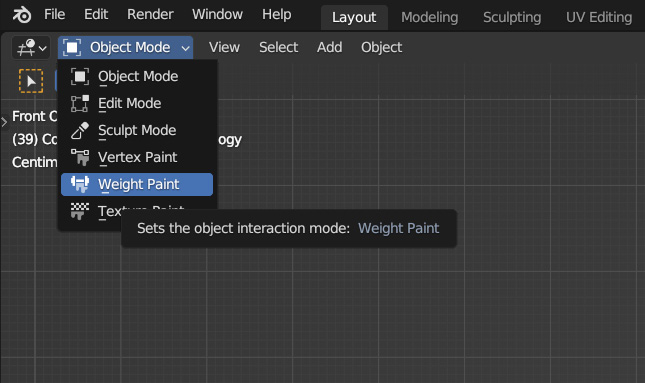Open the Render menu
The height and width of the screenshot is (383, 645).
pyautogui.click(x=150, y=14)
